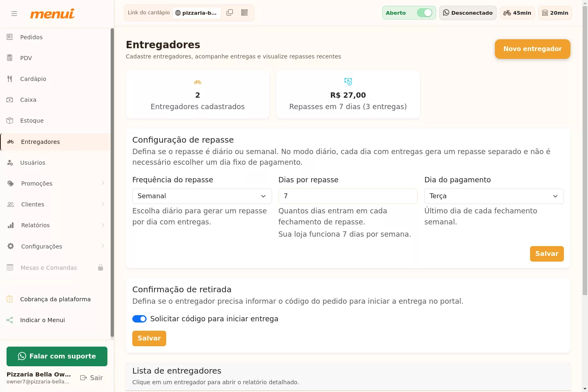Click the Novo entregador button

pyautogui.click(x=532, y=49)
